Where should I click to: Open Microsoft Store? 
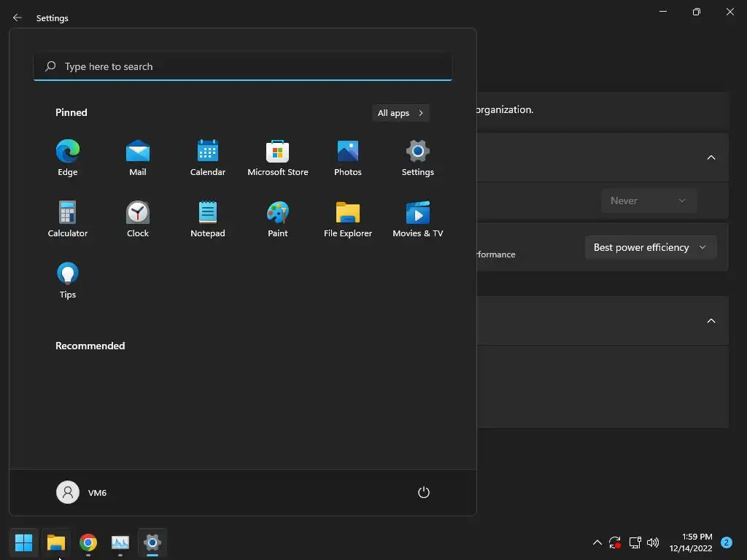point(278,158)
